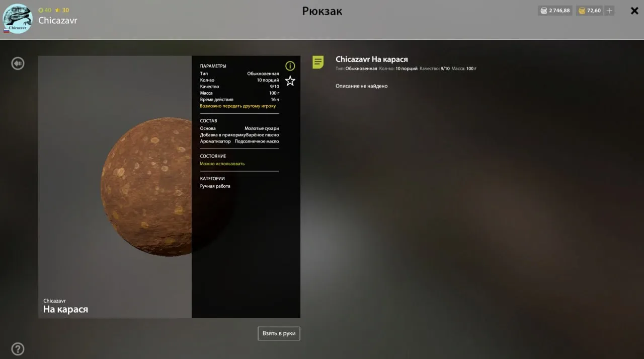Click the player level 40 indicator
Viewport: 644px width, 359px height.
point(45,10)
